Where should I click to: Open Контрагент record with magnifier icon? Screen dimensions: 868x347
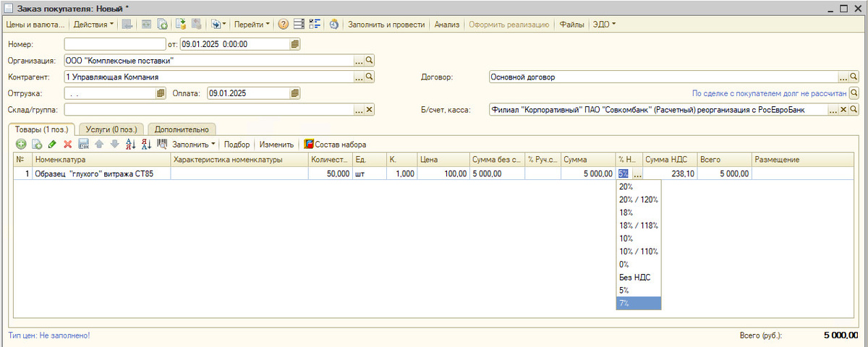369,77
